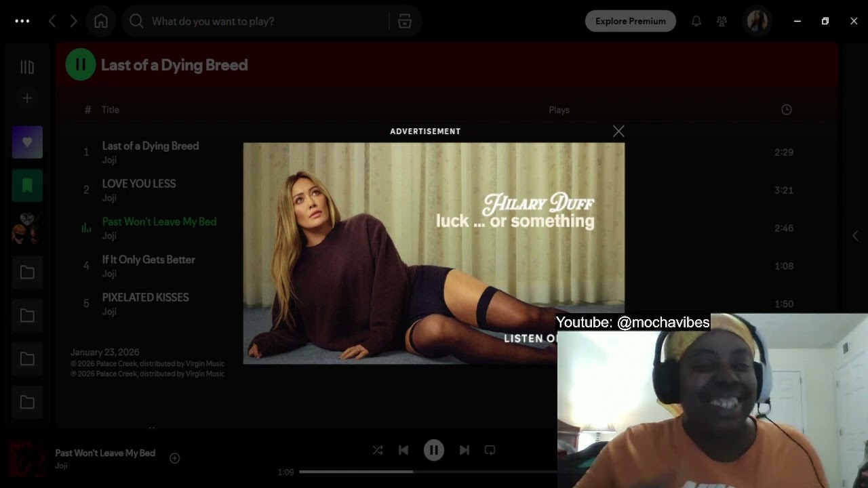Click the magnifier search icon
This screenshot has height=488, width=868.
point(136,21)
